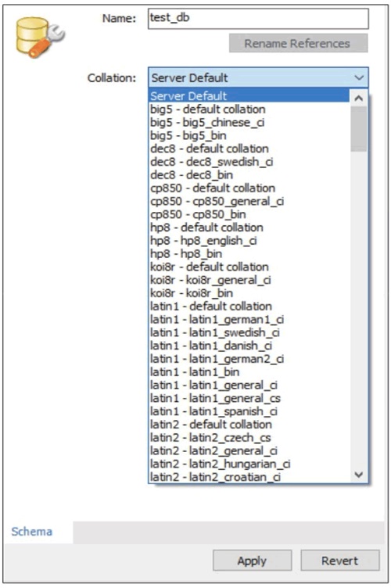Image resolution: width=391 pixels, height=588 pixels.
Task: Select latin1 - latin1_german1_ci
Action: tap(249, 319)
